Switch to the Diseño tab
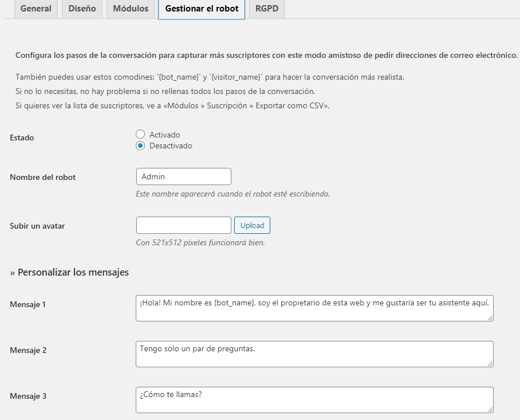This screenshot has height=420, width=520. click(82, 9)
